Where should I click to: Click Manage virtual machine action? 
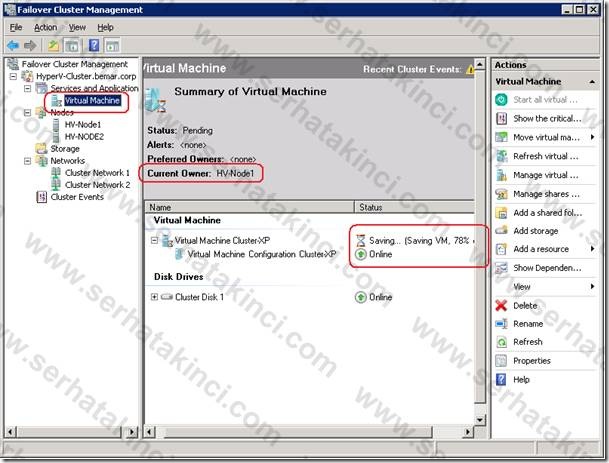pyautogui.click(x=545, y=175)
